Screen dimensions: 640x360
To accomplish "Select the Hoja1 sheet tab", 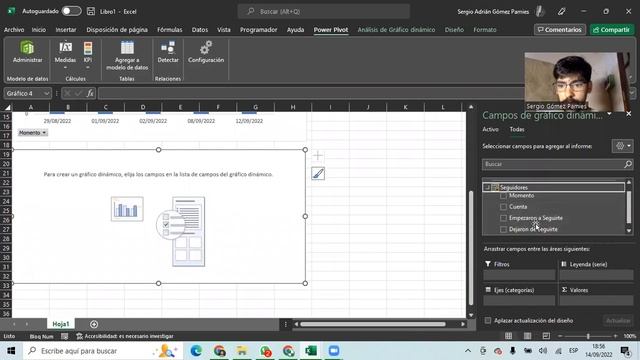I will click(61, 324).
